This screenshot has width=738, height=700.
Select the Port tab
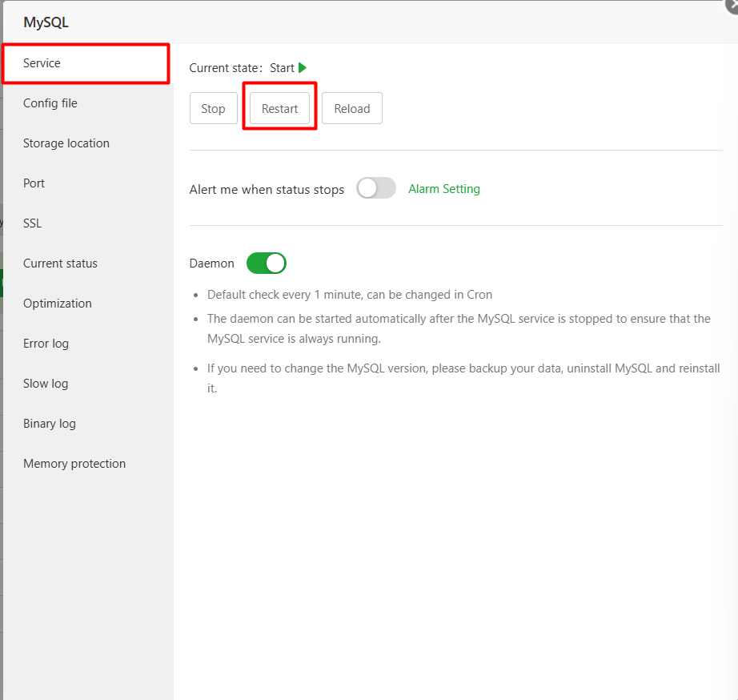pos(88,183)
